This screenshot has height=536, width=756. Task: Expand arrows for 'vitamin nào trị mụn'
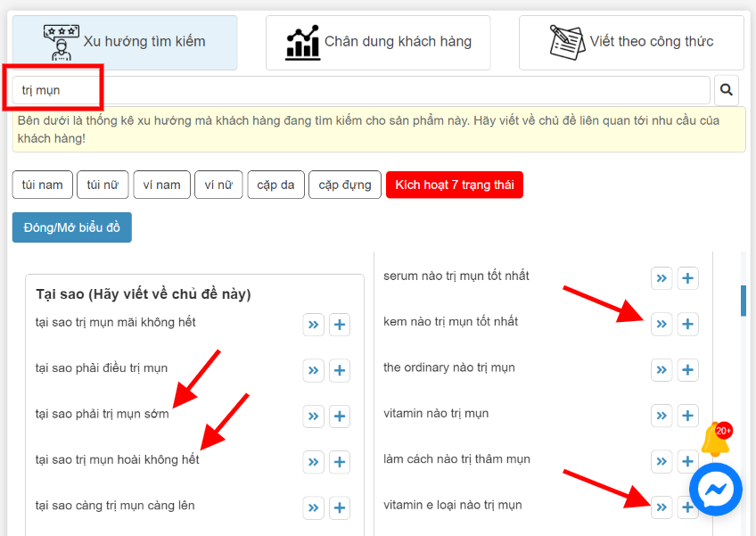tap(661, 416)
